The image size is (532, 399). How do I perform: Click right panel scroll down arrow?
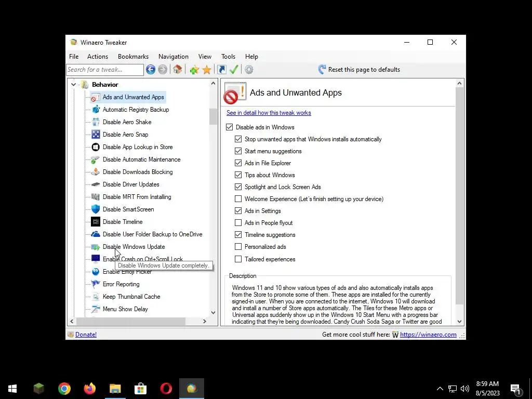tap(459, 321)
